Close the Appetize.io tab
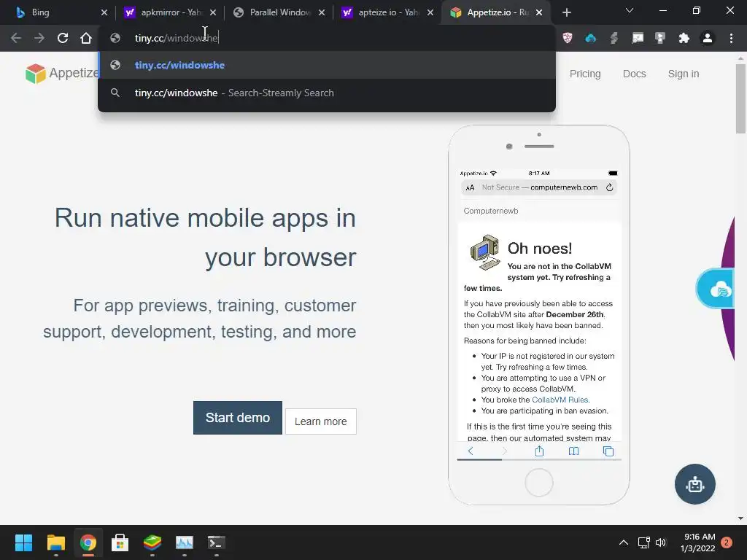Image resolution: width=747 pixels, height=560 pixels. point(539,12)
